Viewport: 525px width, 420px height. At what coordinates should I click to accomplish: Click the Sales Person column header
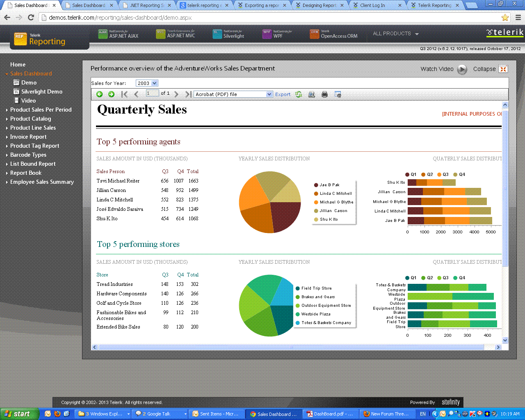pos(111,171)
